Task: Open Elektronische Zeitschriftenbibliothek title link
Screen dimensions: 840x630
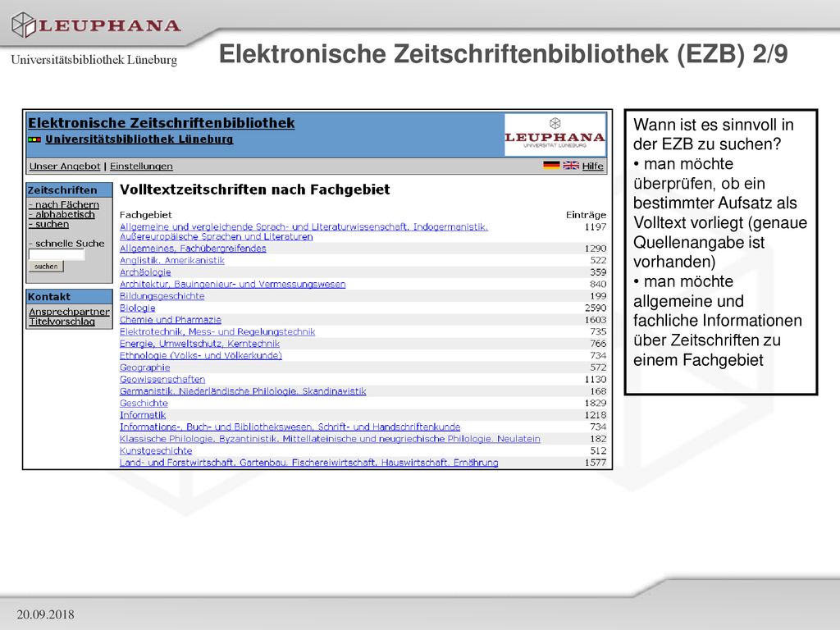Action: click(162, 123)
